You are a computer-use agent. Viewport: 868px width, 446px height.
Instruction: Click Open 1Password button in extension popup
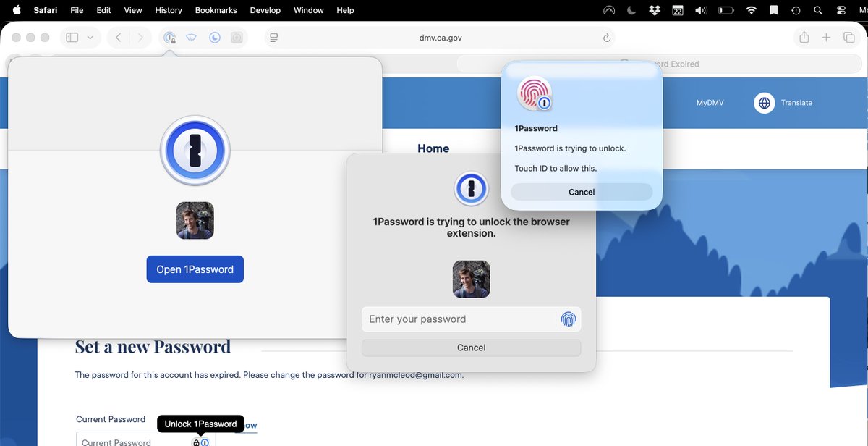click(195, 269)
